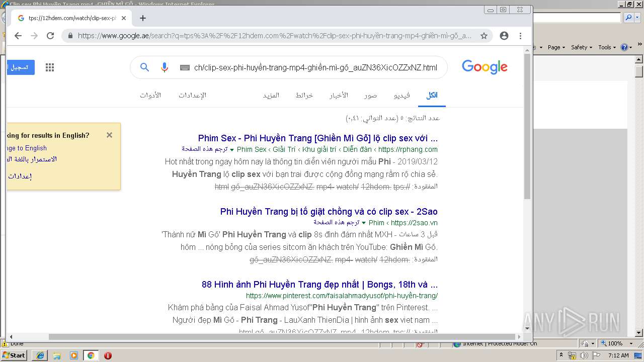644x362 pixels.
Task: Click the Google search query box
Action: coord(315,67)
